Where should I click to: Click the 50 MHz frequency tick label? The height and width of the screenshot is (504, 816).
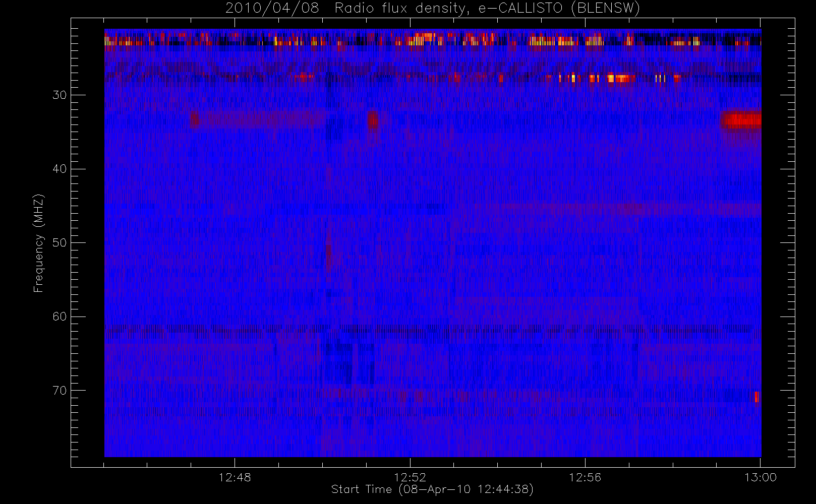(60, 243)
